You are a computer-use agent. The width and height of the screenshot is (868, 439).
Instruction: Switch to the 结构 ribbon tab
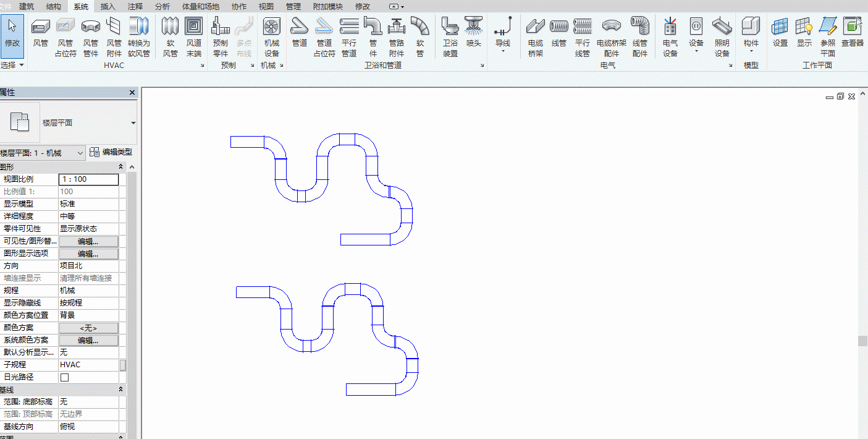click(54, 6)
